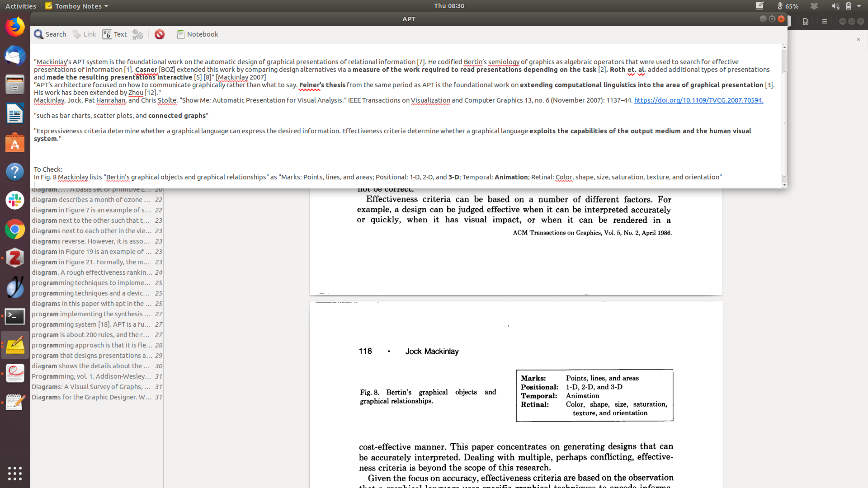The width and height of the screenshot is (868, 488).
Task: Open the Notebook selector
Action: [198, 34]
